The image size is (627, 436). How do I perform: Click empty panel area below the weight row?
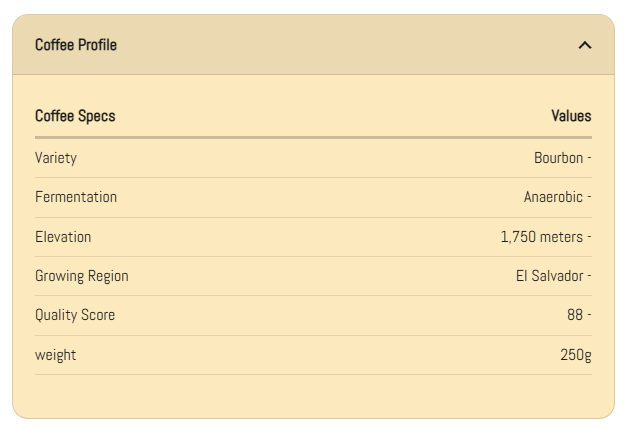pos(313,396)
